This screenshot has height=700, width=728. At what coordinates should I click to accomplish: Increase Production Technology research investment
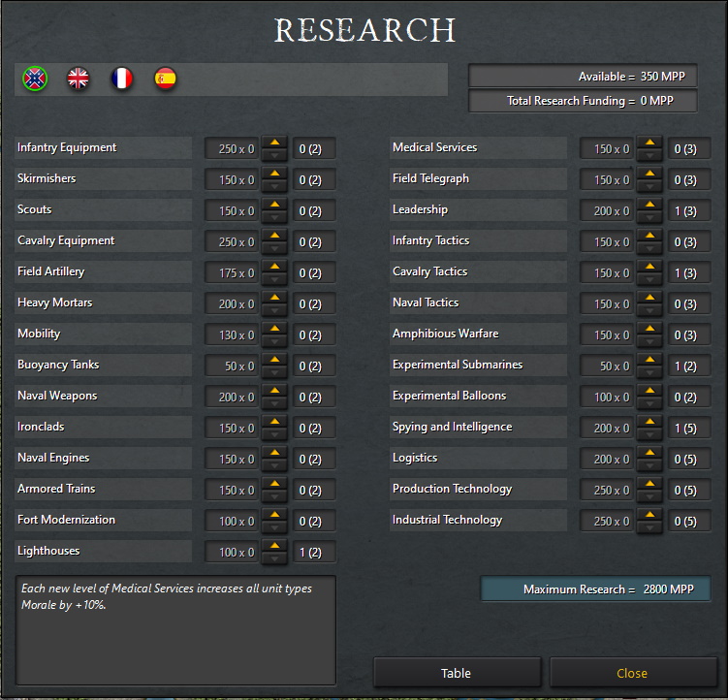click(x=650, y=484)
